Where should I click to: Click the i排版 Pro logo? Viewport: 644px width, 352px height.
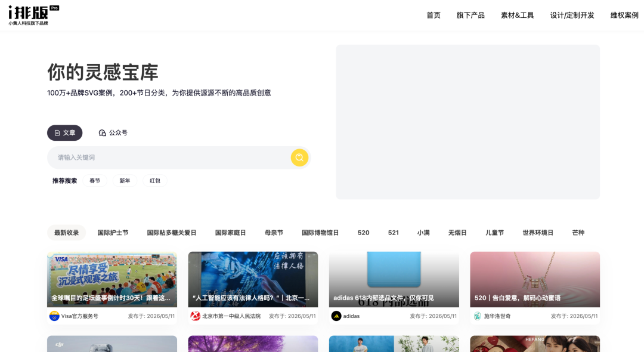point(33,16)
